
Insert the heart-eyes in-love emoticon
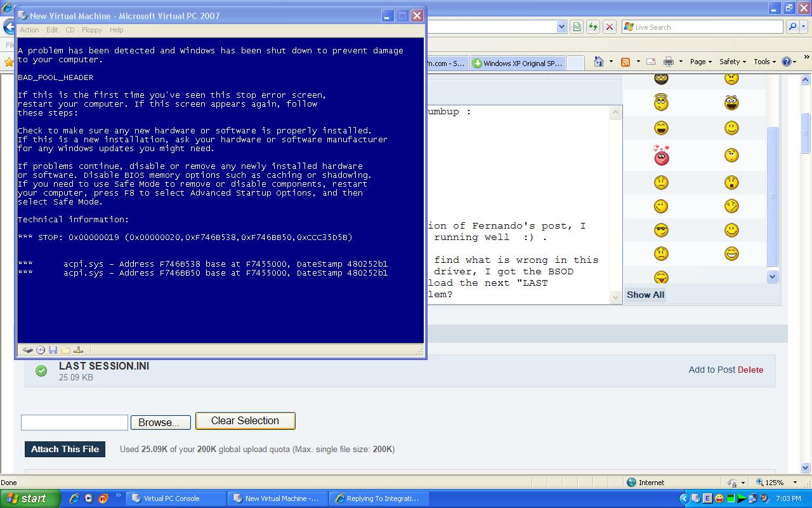[x=661, y=155]
